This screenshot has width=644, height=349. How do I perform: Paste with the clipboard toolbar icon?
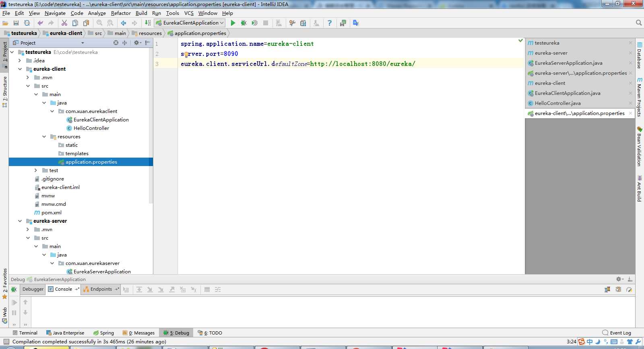coord(86,23)
